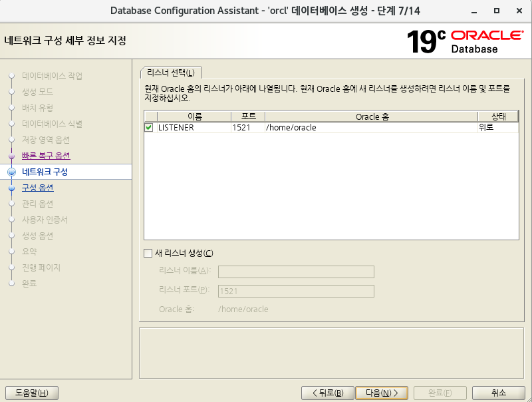
Task: Open help with 도움말(H) button
Action: [x=32, y=393]
